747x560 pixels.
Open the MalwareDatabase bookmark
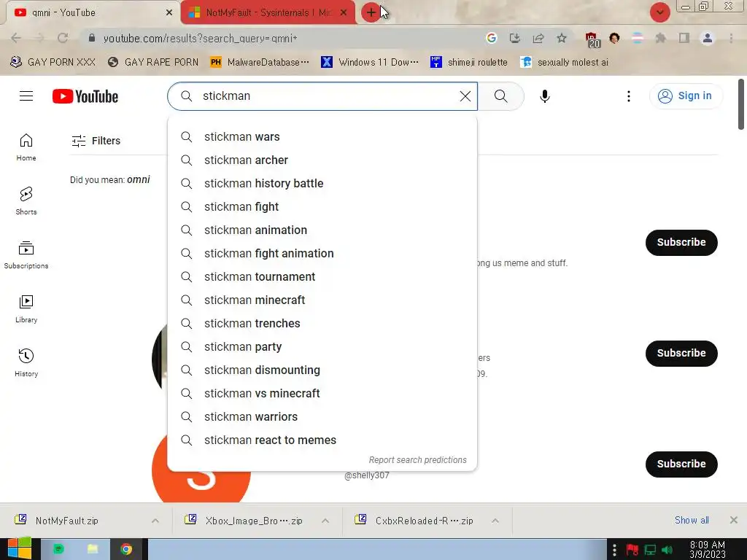260,63
